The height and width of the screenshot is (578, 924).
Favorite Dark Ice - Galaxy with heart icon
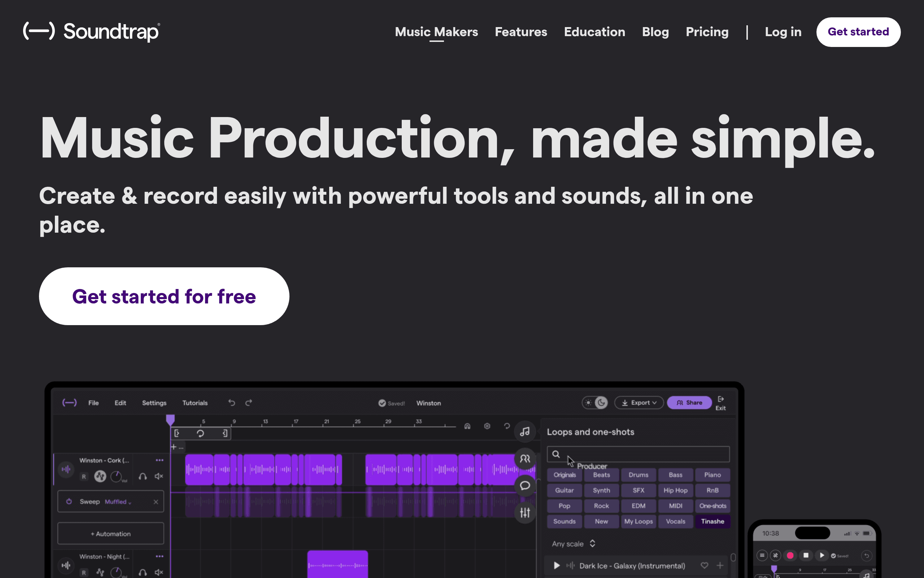705,565
